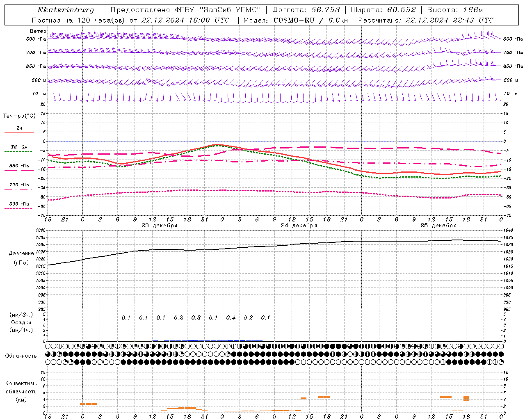The image size is (525, 420).
Task: Select the "Td 2м" legend label
Action: pos(19,147)
